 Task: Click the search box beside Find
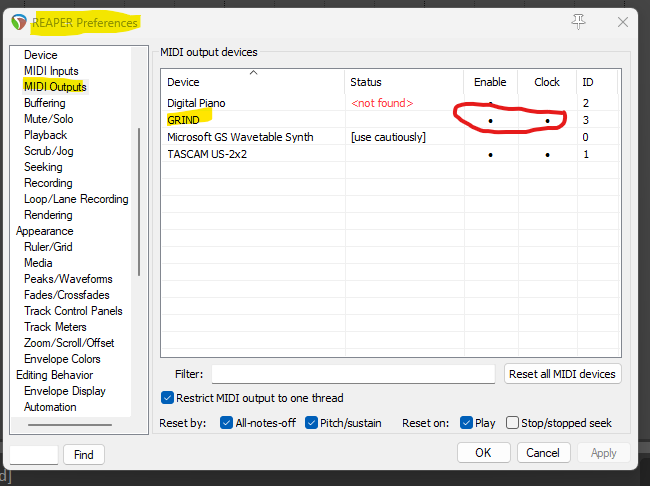pos(34,455)
